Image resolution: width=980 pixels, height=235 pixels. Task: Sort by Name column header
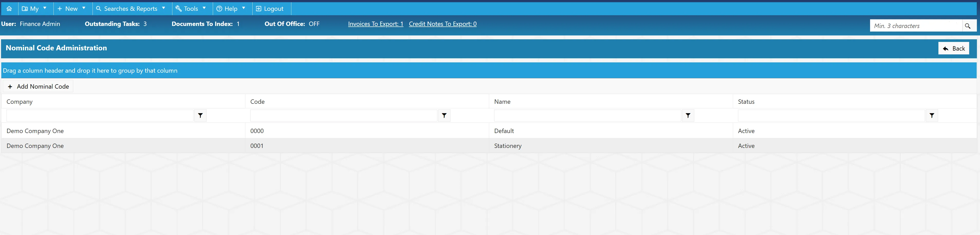pyautogui.click(x=502, y=101)
